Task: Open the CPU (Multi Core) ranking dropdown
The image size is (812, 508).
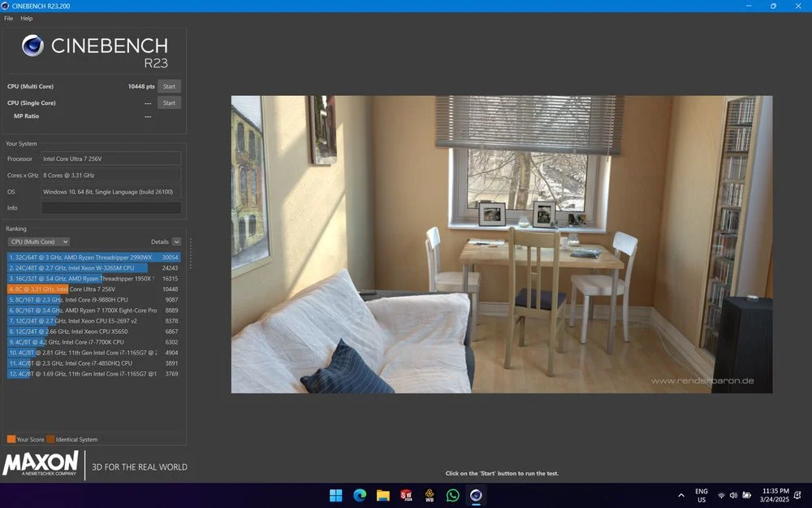Action: (x=39, y=241)
